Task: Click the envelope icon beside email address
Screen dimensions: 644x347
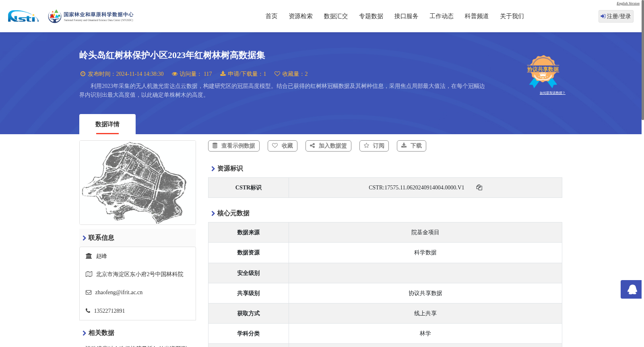Action: point(89,293)
